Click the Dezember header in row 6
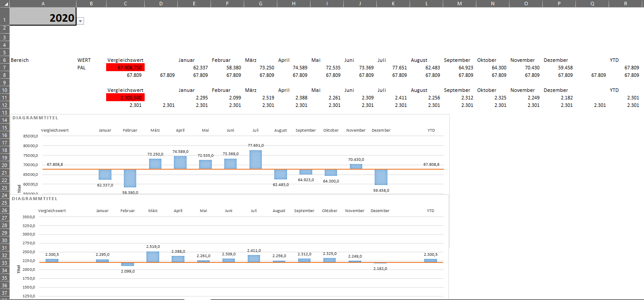This screenshot has height=300, width=644. (556, 60)
